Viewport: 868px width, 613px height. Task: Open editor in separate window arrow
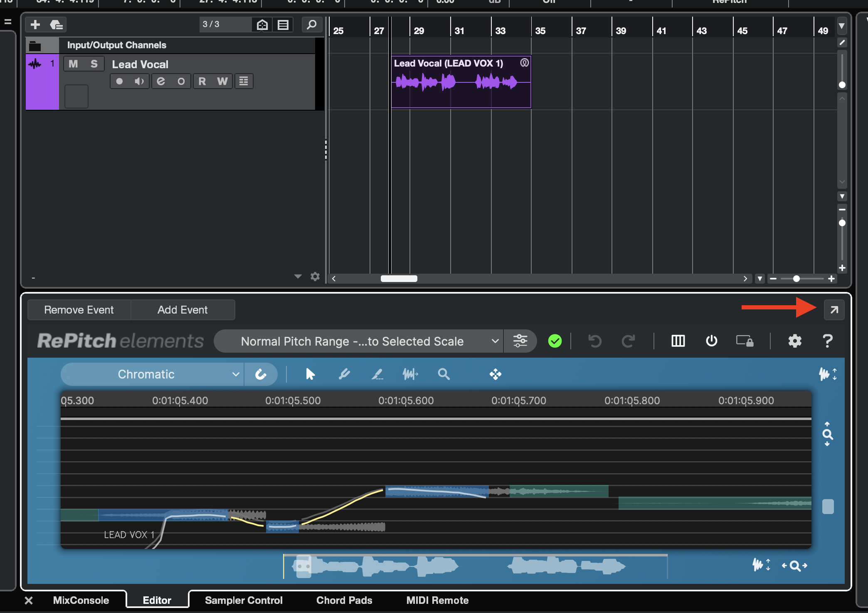tap(834, 310)
